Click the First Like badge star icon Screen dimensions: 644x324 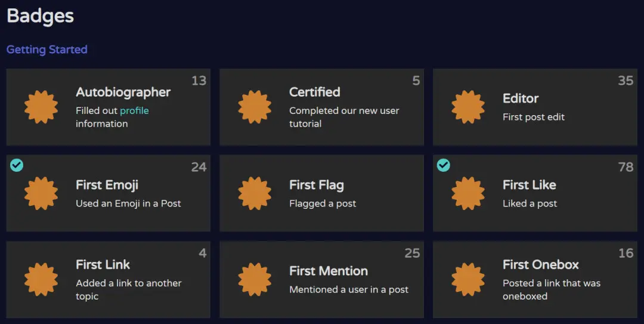coord(468,193)
